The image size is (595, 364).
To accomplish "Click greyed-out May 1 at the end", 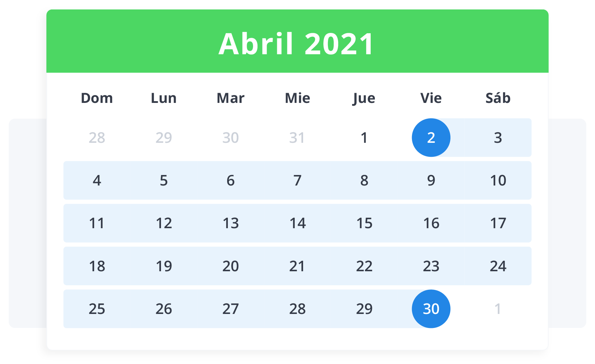I will point(498,309).
